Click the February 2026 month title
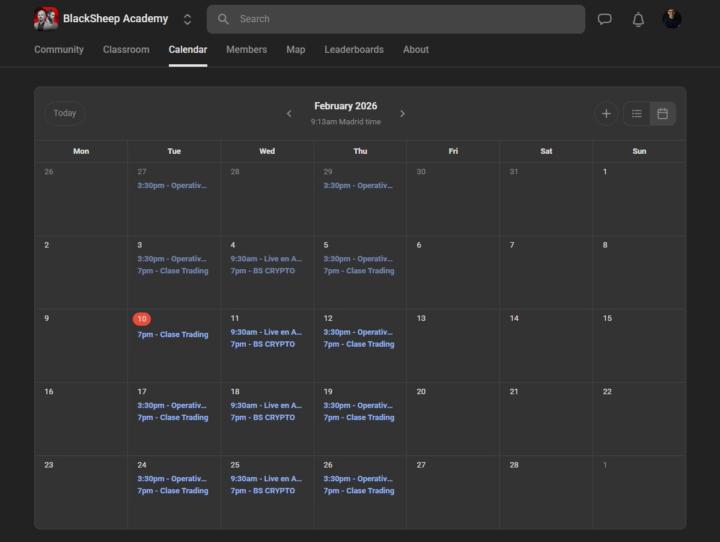 point(346,106)
